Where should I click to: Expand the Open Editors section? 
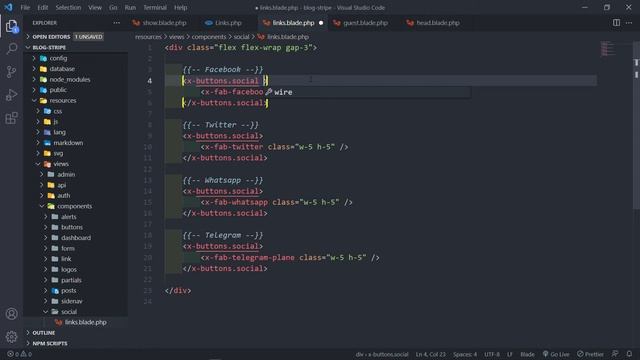[x=75, y=37]
